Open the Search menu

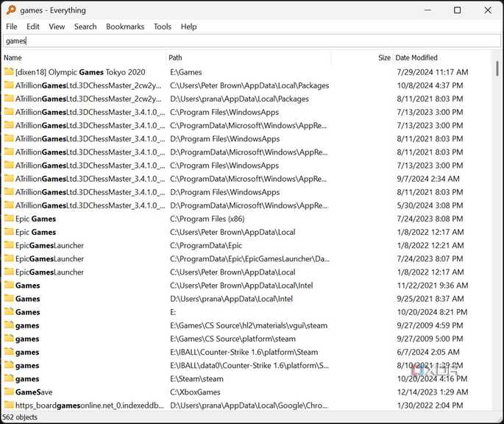pyautogui.click(x=85, y=26)
